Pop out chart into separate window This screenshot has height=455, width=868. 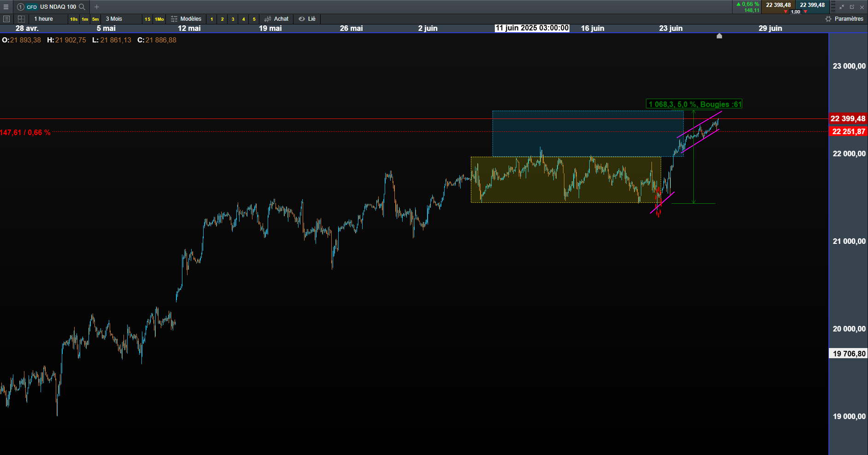click(852, 7)
